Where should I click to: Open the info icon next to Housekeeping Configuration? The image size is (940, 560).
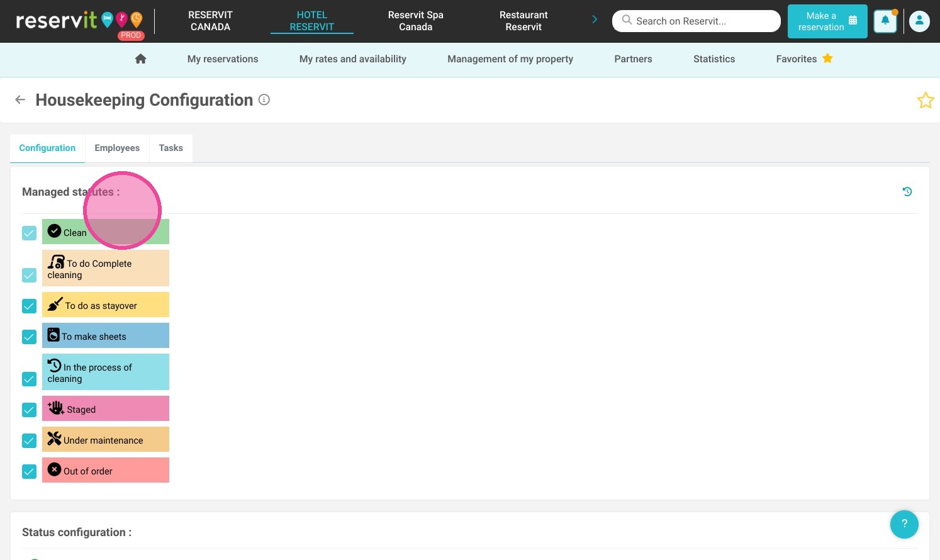[x=264, y=99]
